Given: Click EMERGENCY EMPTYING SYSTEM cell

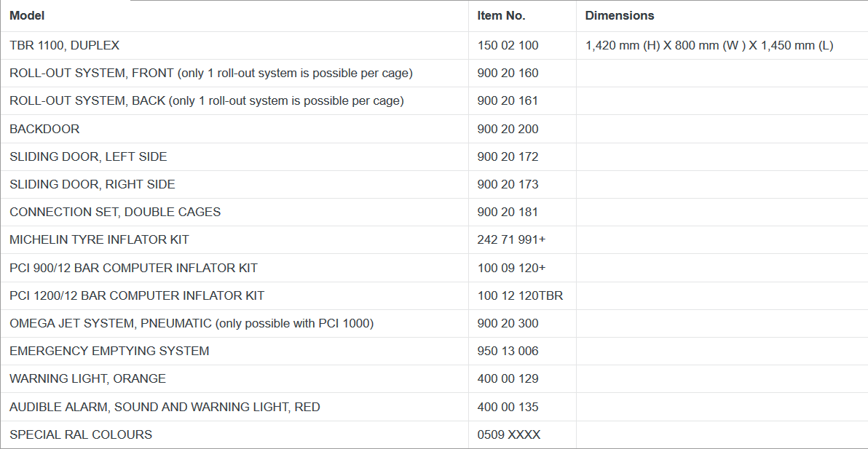Looking at the screenshot, I should tap(109, 351).
